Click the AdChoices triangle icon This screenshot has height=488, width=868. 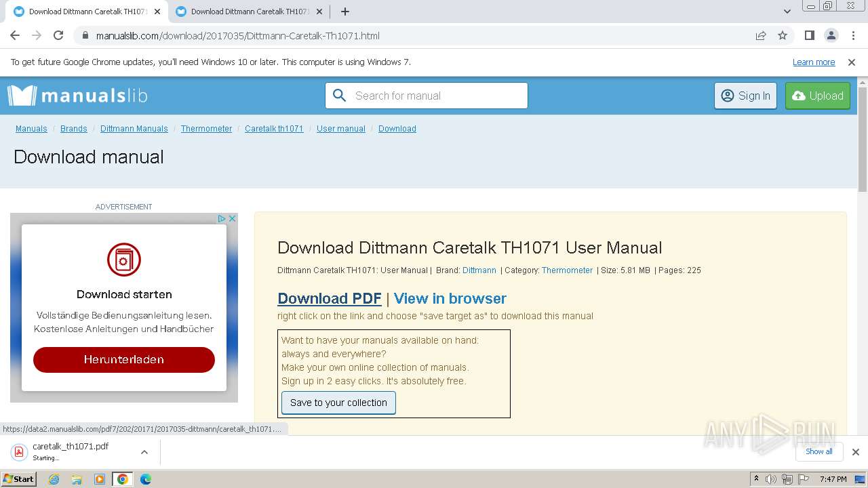coord(221,218)
